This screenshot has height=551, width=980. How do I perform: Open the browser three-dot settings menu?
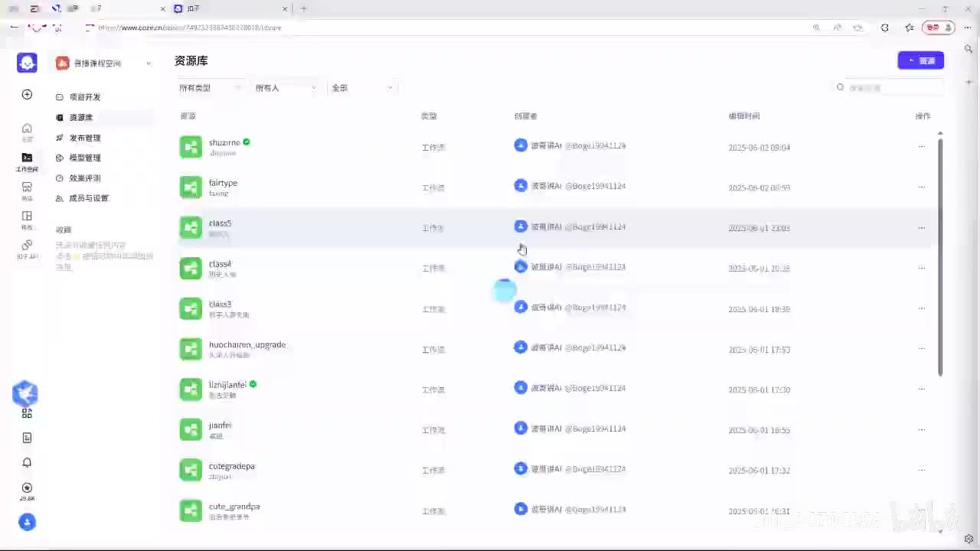point(967,28)
